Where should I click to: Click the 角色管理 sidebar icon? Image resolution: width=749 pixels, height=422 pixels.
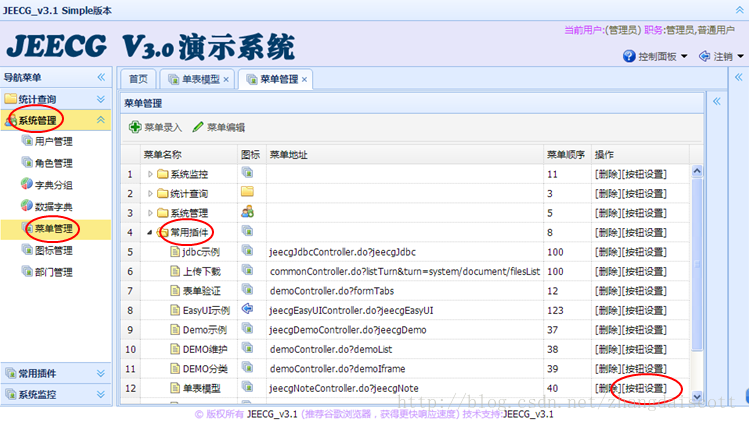(x=27, y=162)
